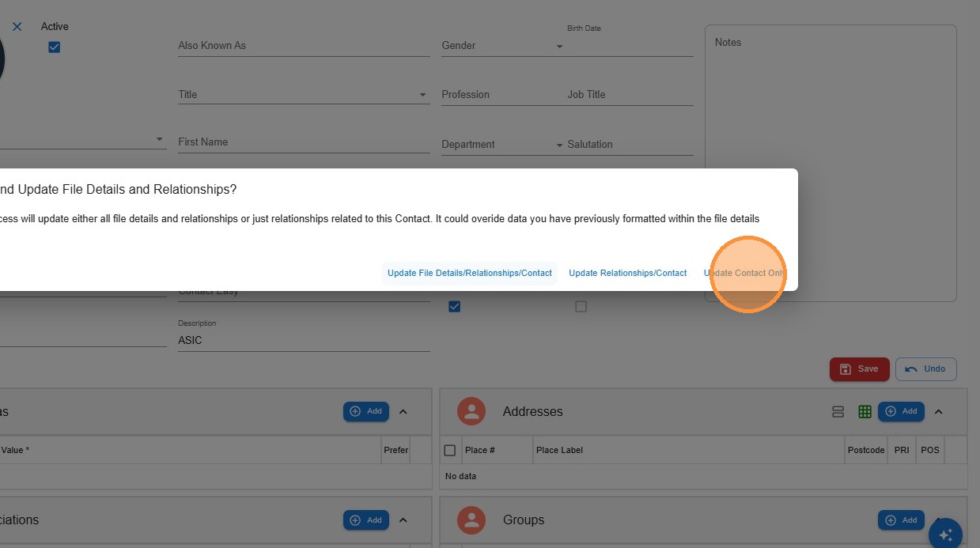Close the contact form with the X icon
The width and height of the screenshot is (980, 548).
click(17, 27)
